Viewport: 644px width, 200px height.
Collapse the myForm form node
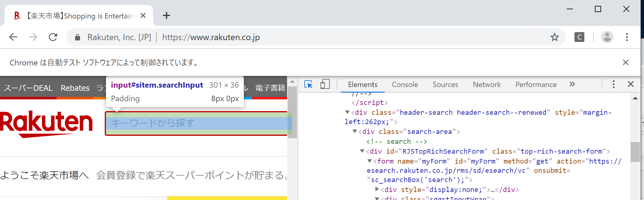click(x=370, y=161)
